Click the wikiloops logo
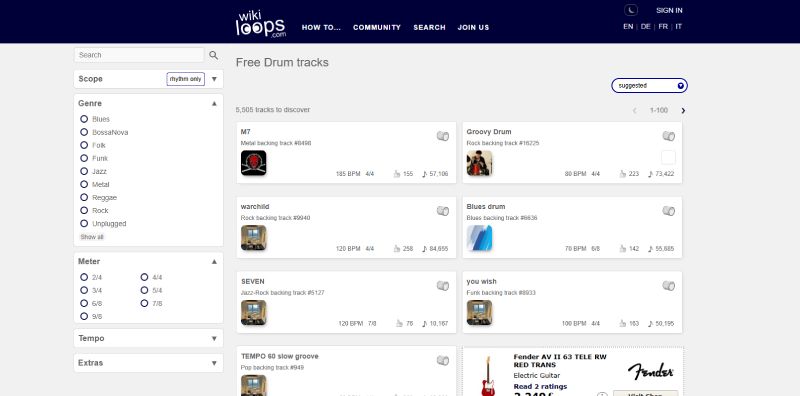Image resolution: width=800 pixels, height=396 pixels. point(260,23)
